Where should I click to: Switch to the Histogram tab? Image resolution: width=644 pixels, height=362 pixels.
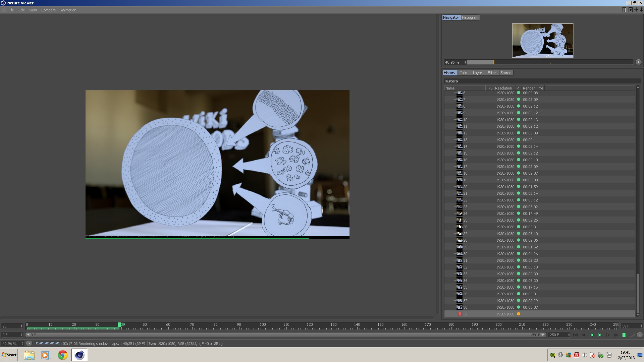click(470, 17)
